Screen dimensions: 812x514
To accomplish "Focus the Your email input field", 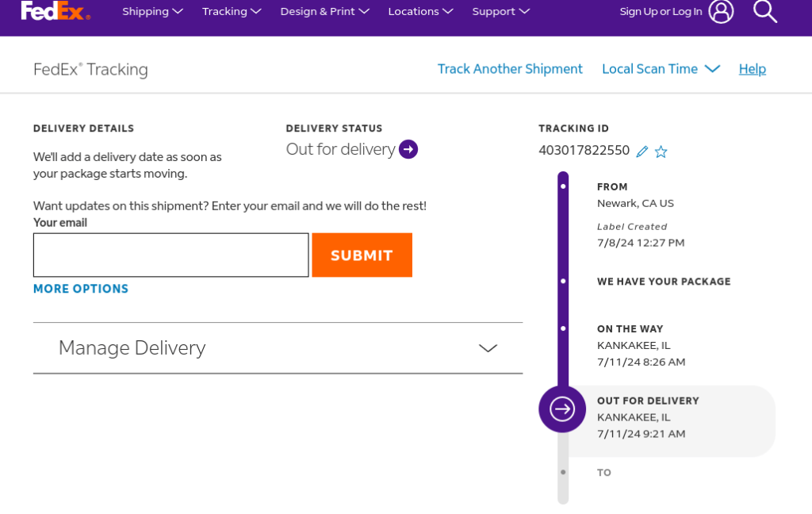I will 170,255.
